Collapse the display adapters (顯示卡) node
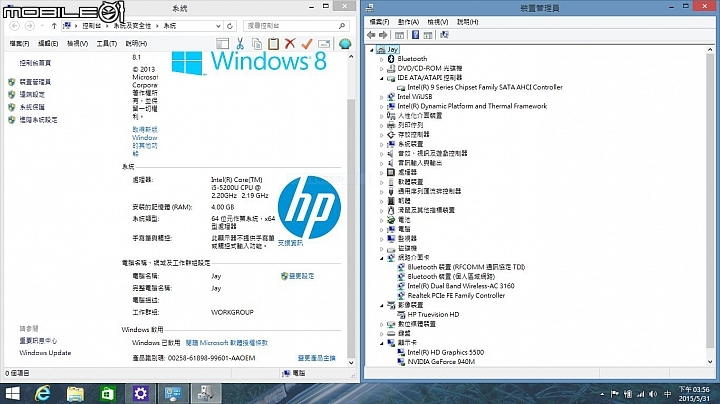720x404 pixels. click(x=382, y=343)
